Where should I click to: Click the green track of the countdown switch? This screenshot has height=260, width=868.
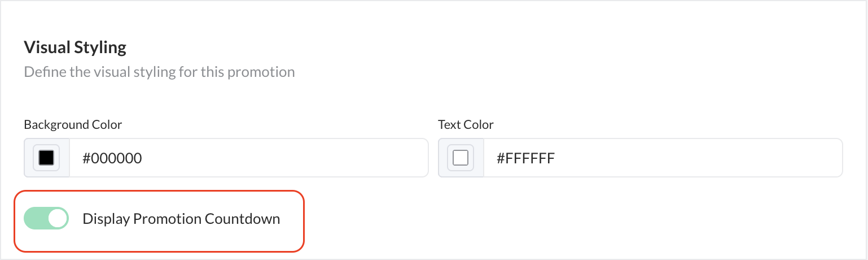click(34, 219)
